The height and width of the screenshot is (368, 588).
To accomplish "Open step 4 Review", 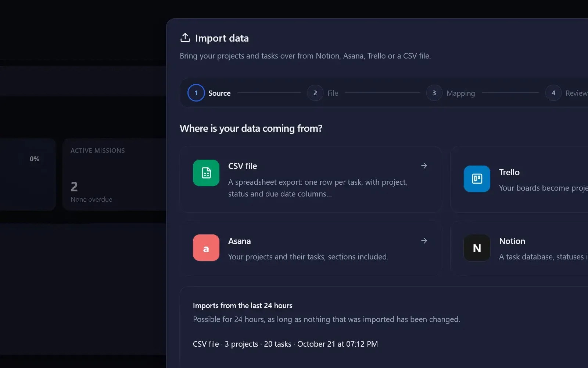I will (566, 93).
